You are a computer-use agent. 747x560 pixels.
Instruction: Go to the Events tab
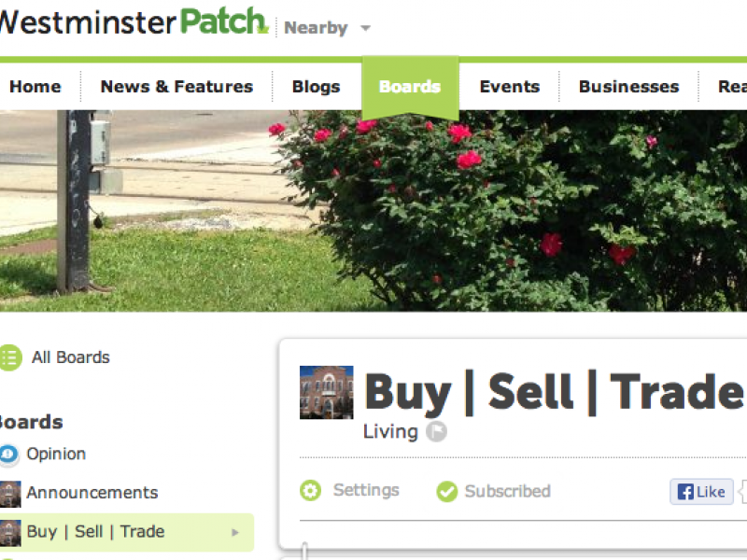(x=509, y=87)
